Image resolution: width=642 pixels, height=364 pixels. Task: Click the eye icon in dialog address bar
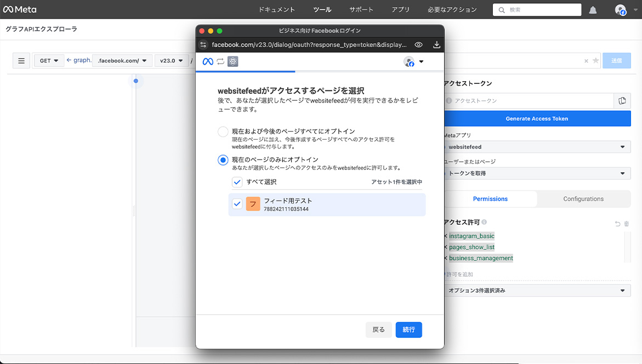tap(418, 45)
